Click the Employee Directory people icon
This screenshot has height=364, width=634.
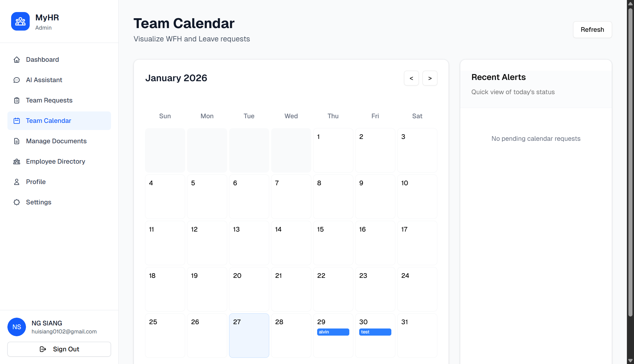[17, 161]
